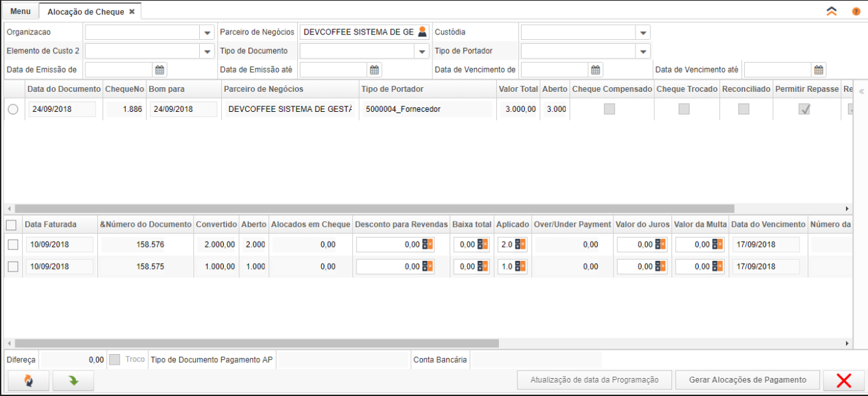Expand the Organizacao dropdown
The height and width of the screenshot is (396, 868).
click(207, 33)
